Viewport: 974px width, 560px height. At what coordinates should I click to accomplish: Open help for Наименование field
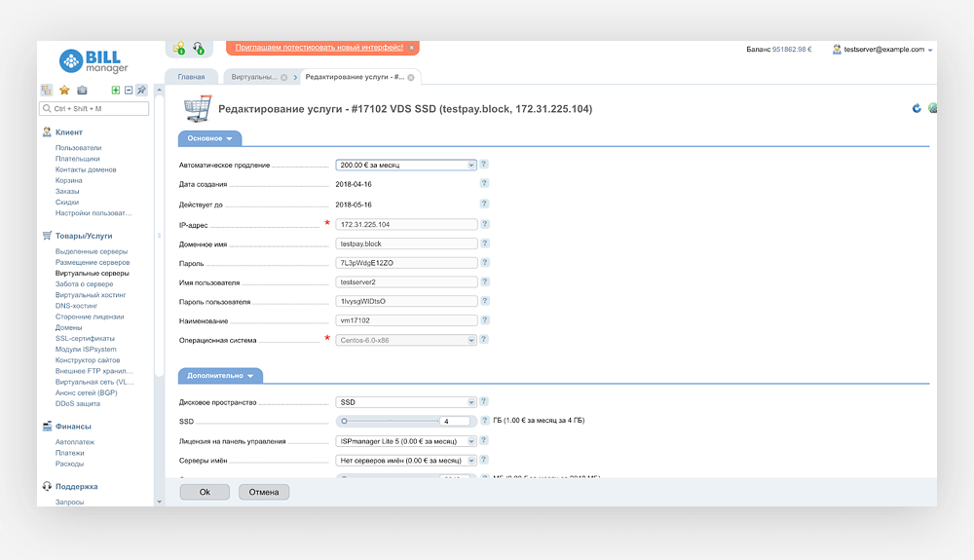pyautogui.click(x=484, y=320)
